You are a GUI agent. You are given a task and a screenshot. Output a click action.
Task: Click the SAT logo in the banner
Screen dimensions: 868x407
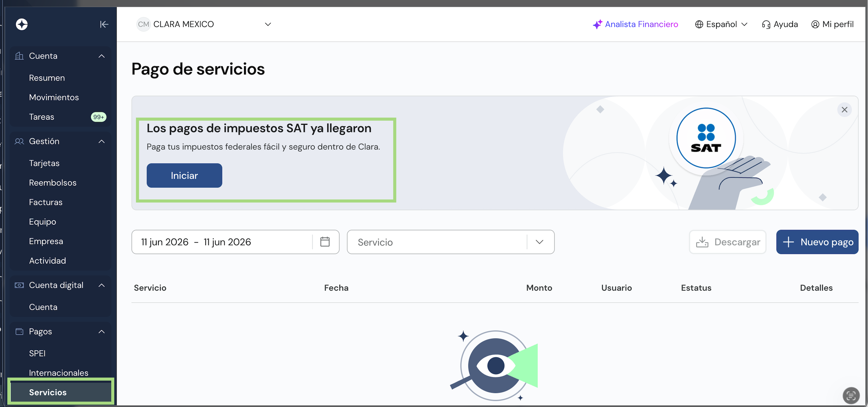point(706,138)
